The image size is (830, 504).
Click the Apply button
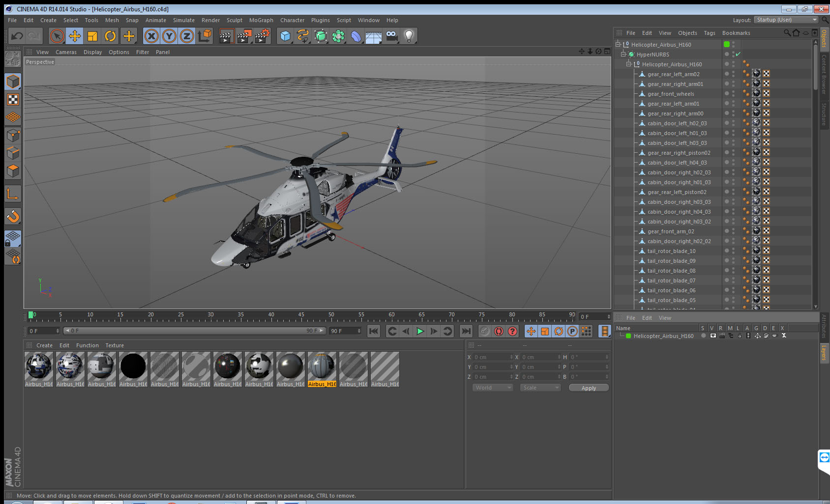coord(589,388)
